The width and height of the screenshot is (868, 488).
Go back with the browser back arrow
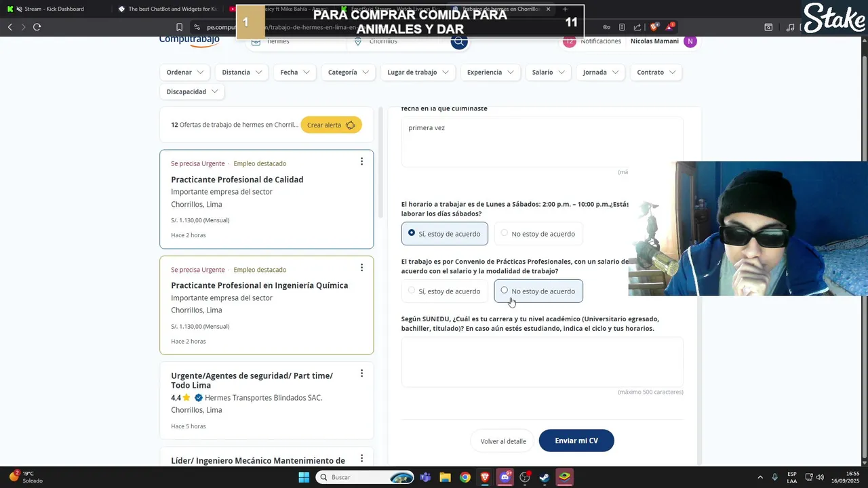[9, 27]
